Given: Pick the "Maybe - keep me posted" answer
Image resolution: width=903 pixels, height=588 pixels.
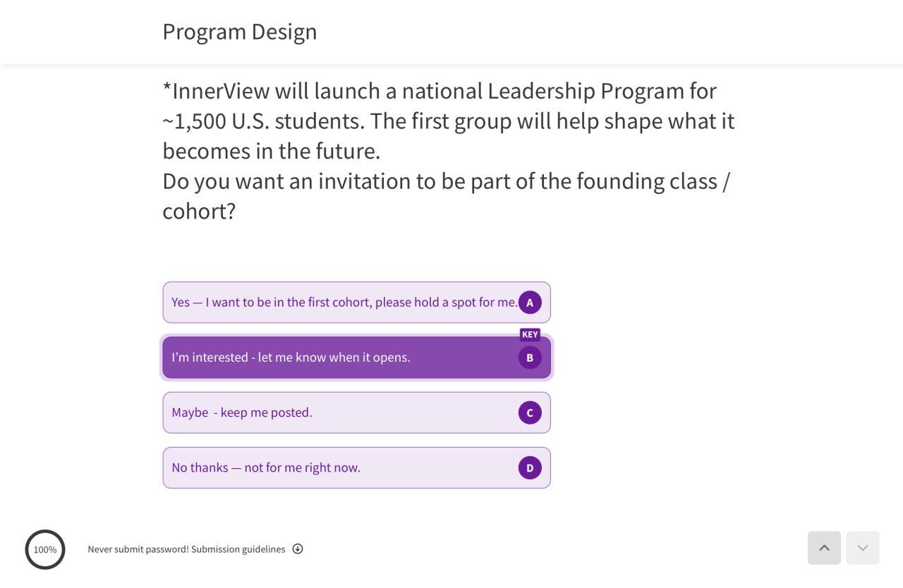Looking at the screenshot, I should pyautogui.click(x=242, y=412).
